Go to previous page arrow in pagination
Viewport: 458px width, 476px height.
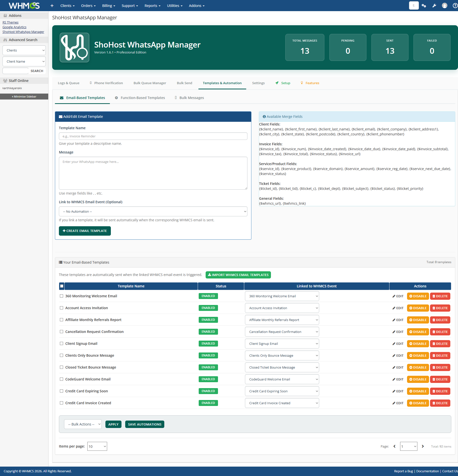coord(394,446)
